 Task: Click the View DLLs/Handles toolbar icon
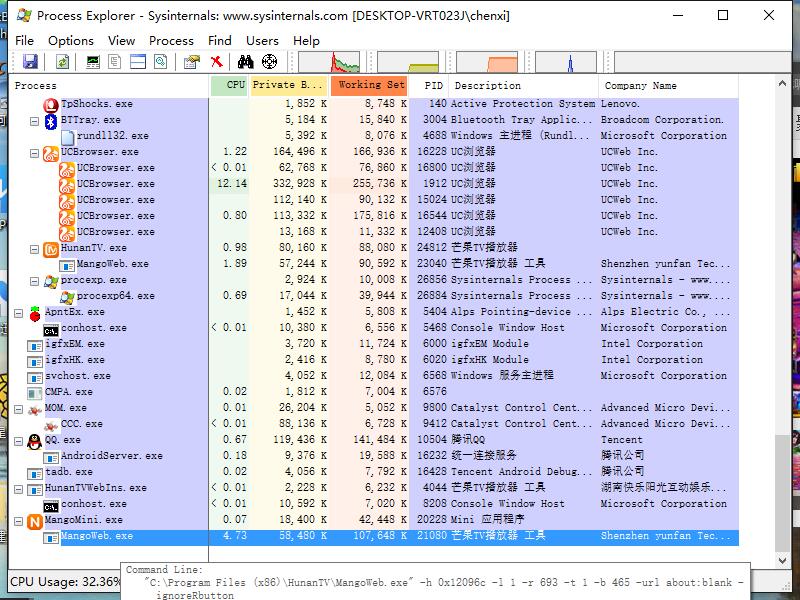161,62
